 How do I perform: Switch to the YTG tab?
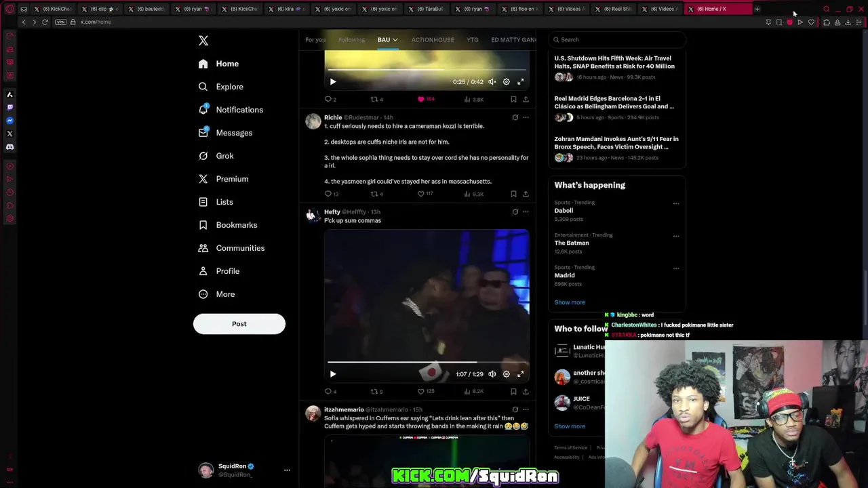pos(473,39)
